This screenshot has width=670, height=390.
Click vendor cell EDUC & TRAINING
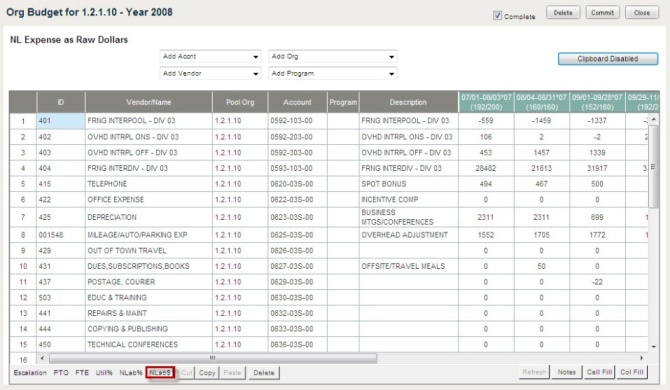tap(148, 298)
